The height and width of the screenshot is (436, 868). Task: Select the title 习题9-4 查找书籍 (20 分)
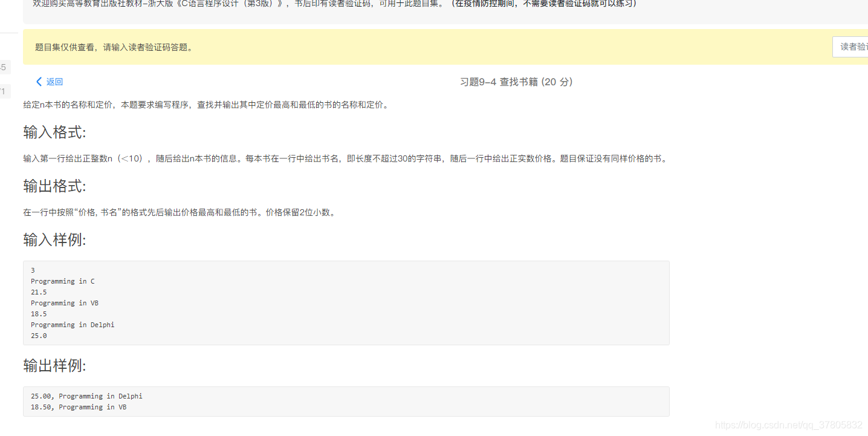[516, 82]
